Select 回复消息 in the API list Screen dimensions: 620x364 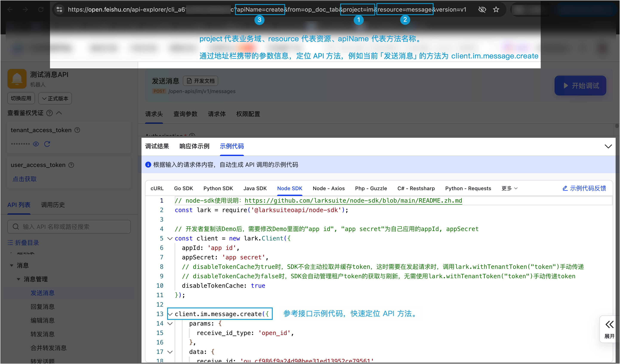click(x=42, y=307)
